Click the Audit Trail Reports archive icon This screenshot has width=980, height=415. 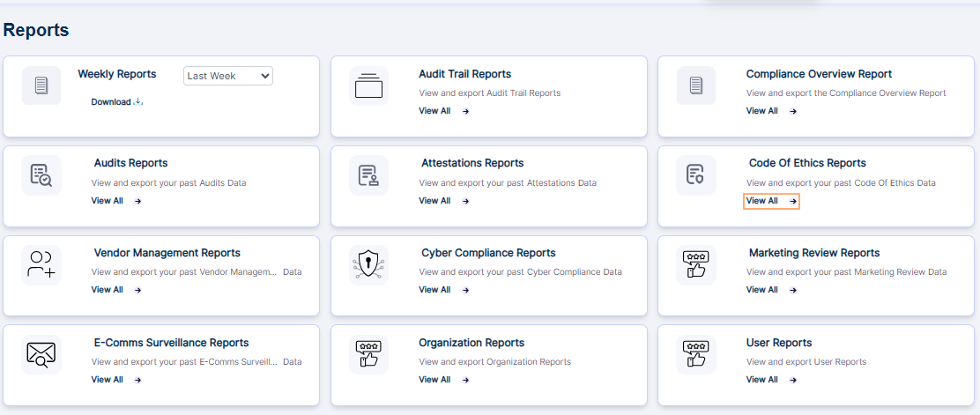368,85
